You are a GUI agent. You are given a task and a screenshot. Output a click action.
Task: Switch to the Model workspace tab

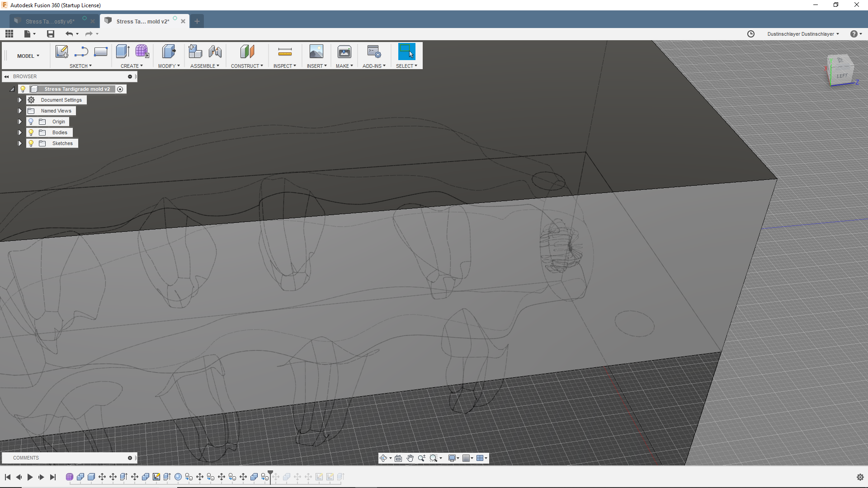pos(28,56)
